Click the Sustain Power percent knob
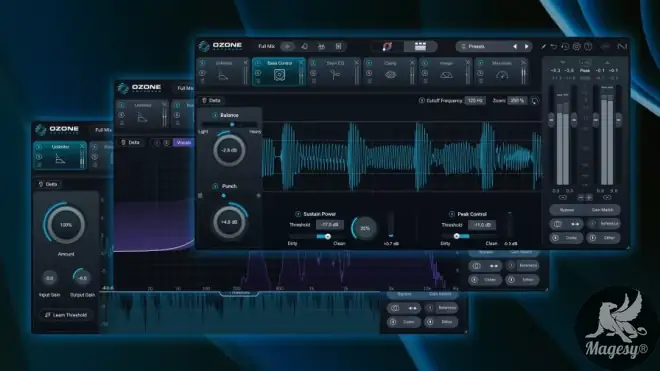 pyautogui.click(x=365, y=228)
